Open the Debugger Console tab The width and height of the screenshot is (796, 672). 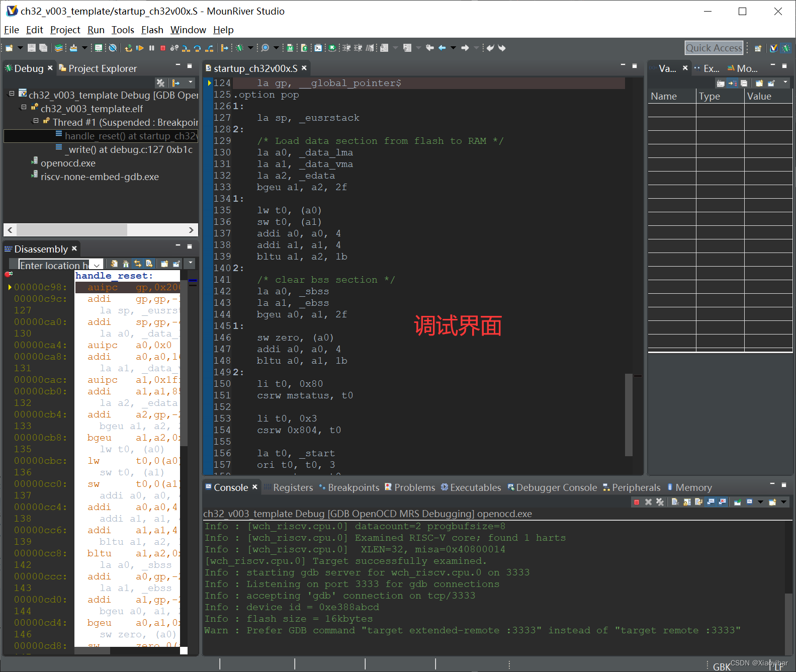[x=553, y=487]
